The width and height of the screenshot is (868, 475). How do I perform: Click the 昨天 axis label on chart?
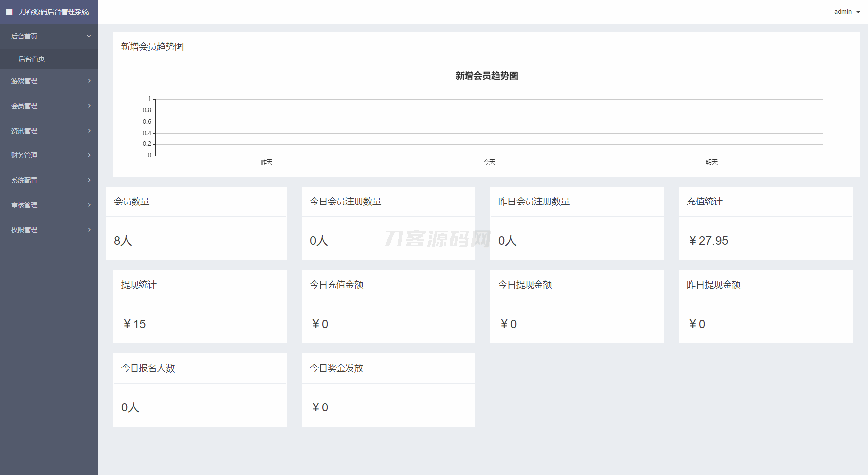[x=267, y=162]
